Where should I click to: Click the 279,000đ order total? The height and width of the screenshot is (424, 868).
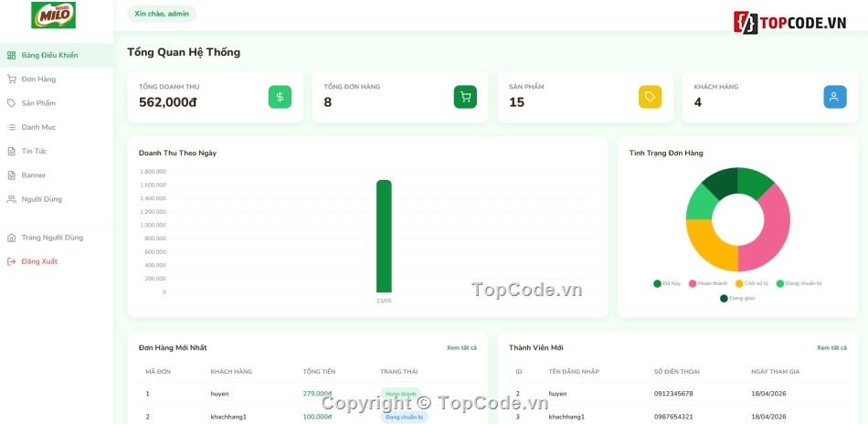point(317,394)
